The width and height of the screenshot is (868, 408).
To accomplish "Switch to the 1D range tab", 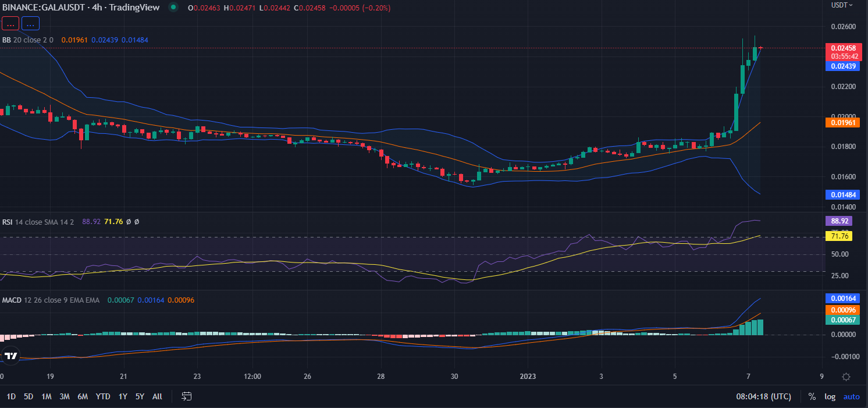I will click(9, 396).
